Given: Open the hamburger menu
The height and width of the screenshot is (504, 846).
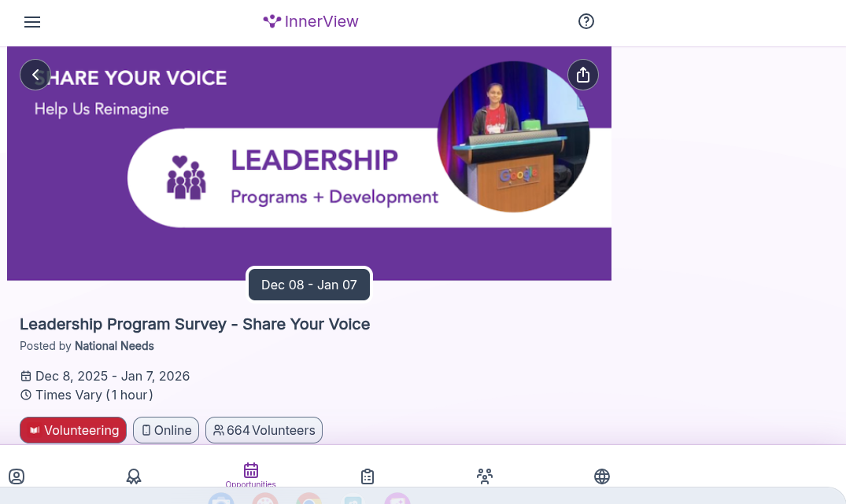Looking at the screenshot, I should coord(32,22).
